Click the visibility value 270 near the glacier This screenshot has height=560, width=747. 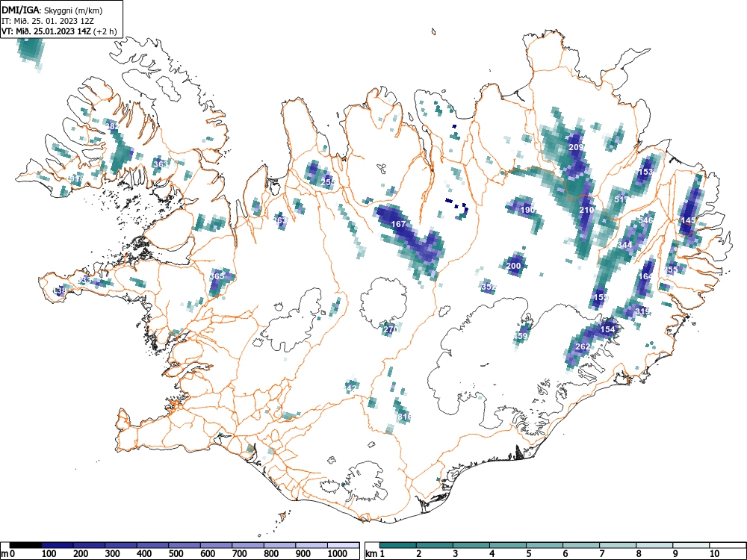point(390,329)
